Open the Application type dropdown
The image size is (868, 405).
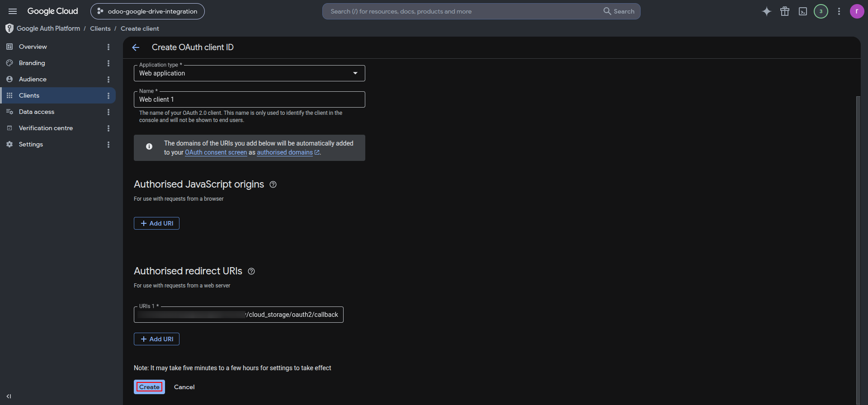249,73
